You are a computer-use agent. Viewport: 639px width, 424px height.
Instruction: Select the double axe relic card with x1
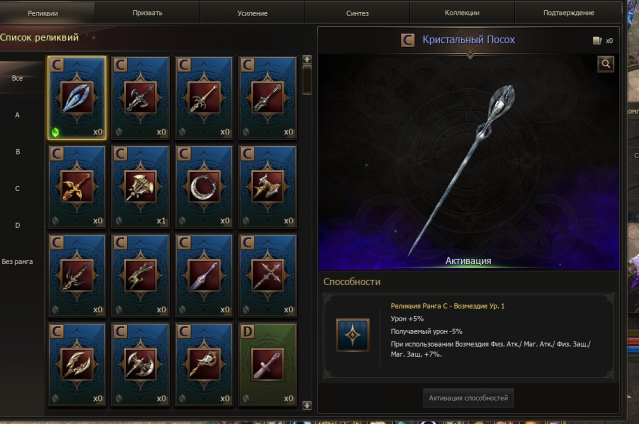[140, 187]
